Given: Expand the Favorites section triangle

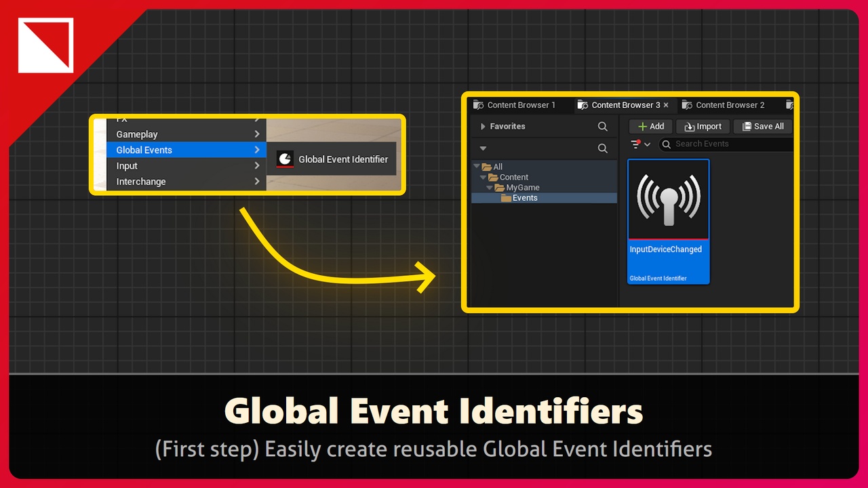Looking at the screenshot, I should coord(483,126).
